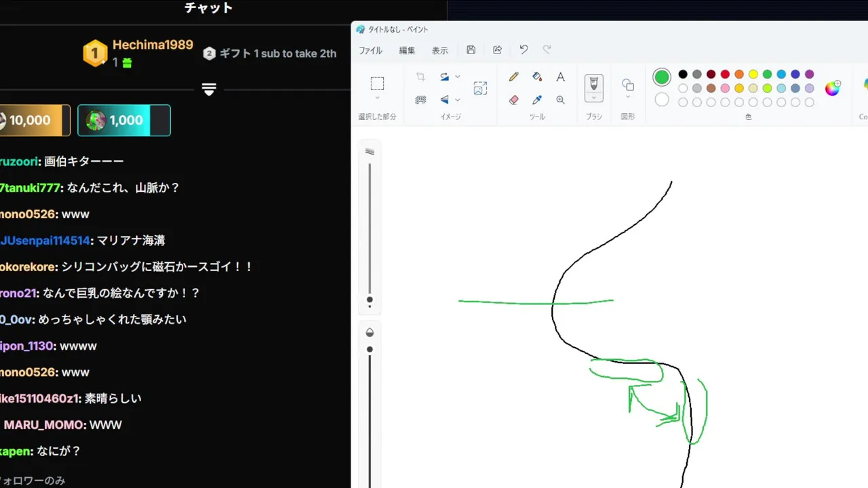This screenshot has height=488, width=868.
Task: Click the Rotate icon in the Image group
Action: (x=445, y=77)
